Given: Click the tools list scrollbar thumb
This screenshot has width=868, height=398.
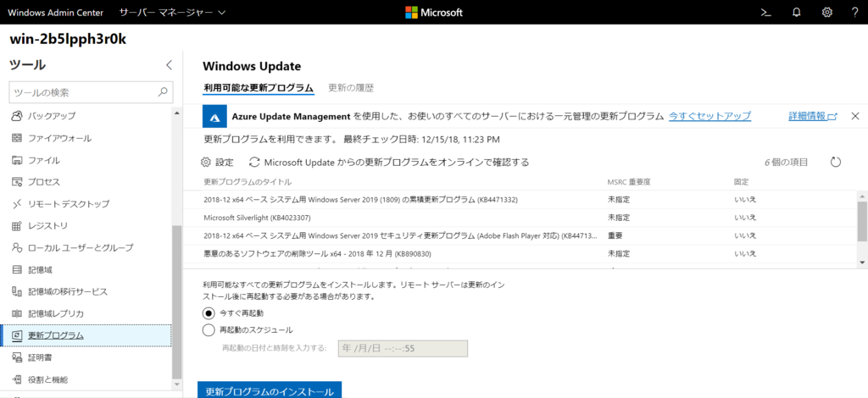Looking at the screenshot, I should tap(176, 301).
